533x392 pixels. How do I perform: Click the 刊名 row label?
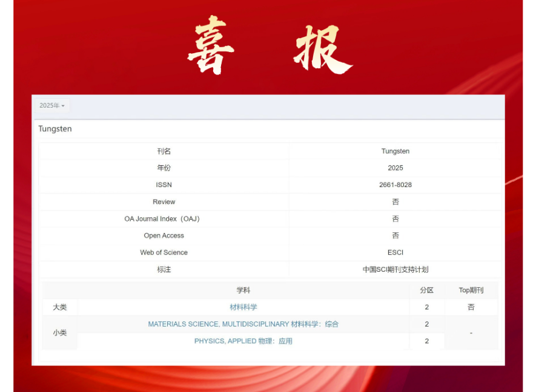tap(164, 151)
